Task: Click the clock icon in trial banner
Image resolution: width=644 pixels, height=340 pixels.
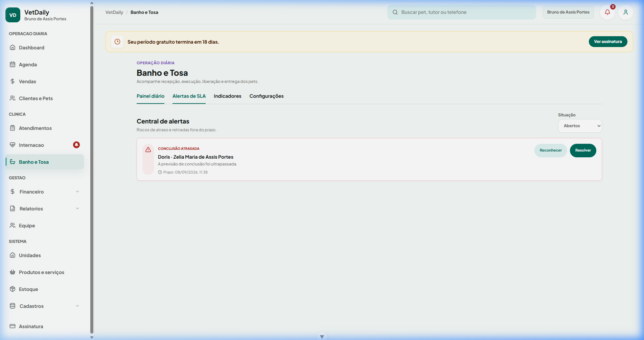Action: (117, 42)
